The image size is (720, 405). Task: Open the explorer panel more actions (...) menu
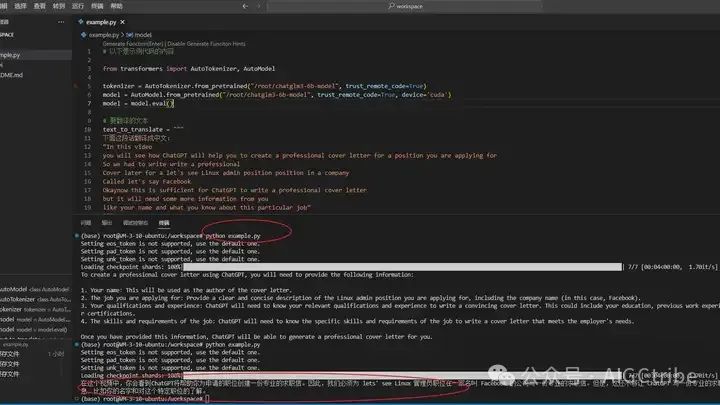61,22
